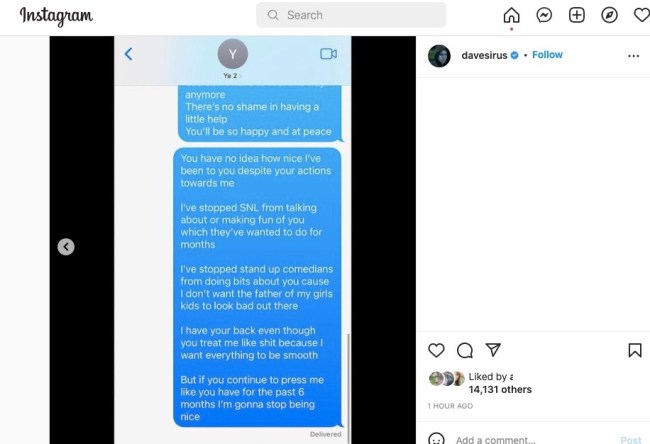Open comment bubble icon under post
The image size is (650, 444).
click(465, 350)
